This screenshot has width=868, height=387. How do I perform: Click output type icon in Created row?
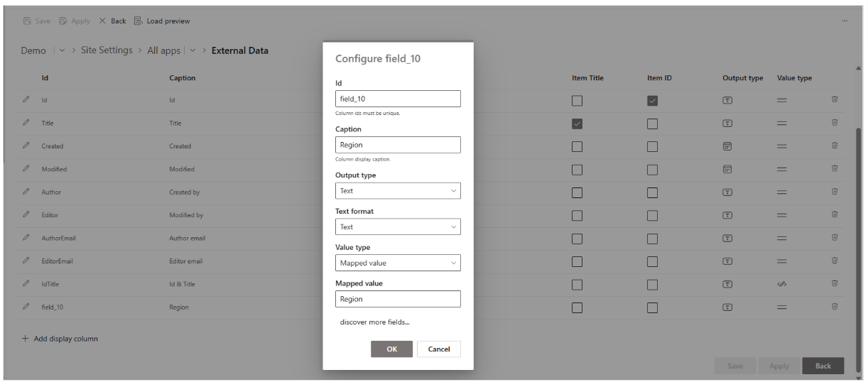[727, 146]
